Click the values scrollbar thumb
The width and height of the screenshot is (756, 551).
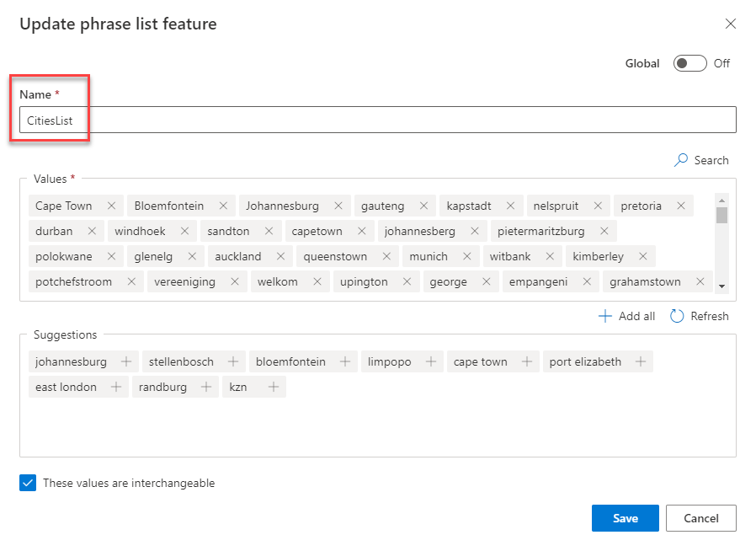coord(721,215)
